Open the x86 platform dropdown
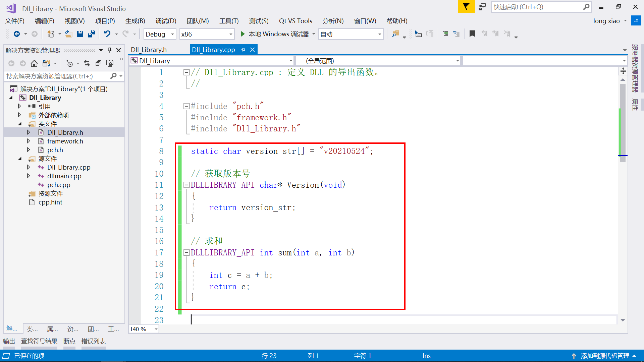The height and width of the screenshot is (362, 644). coord(231,34)
